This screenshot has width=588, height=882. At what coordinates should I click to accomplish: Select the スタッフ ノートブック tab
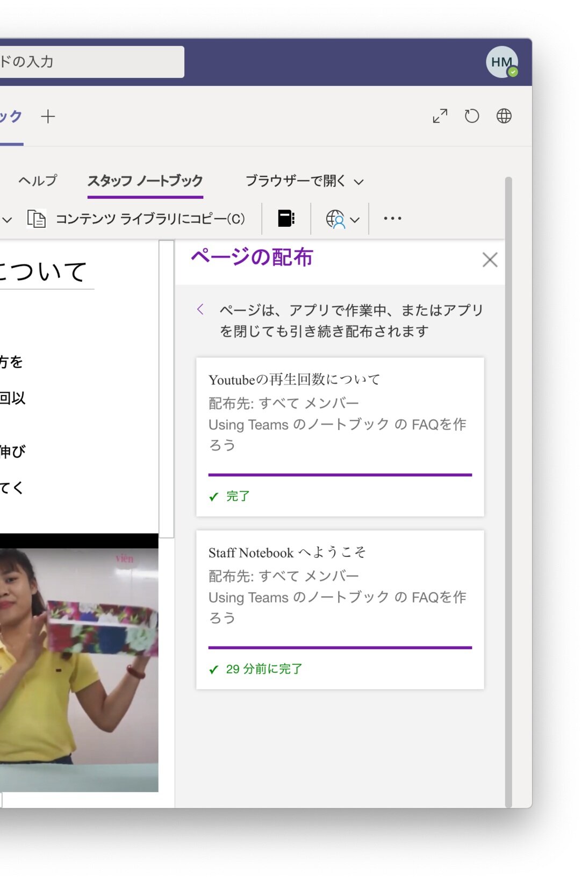click(145, 181)
